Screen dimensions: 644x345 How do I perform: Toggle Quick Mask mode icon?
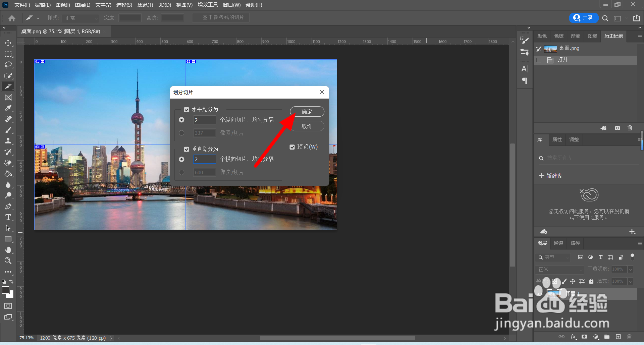[x=8, y=306]
